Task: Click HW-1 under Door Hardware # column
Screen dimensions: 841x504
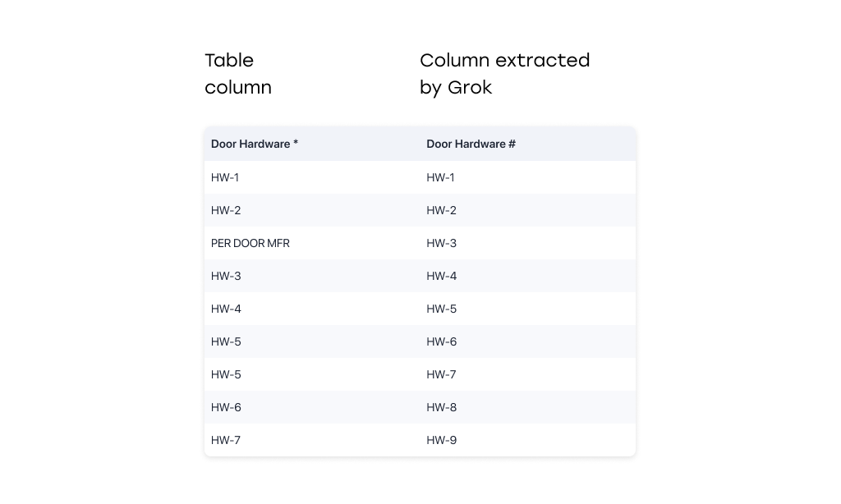Action: [x=440, y=177]
